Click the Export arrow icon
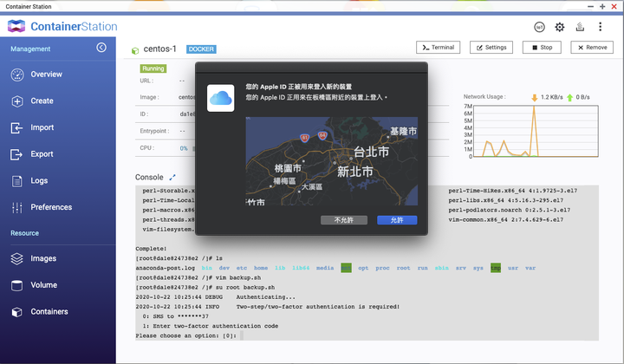Viewport: 624px width, 364px height. (16, 154)
